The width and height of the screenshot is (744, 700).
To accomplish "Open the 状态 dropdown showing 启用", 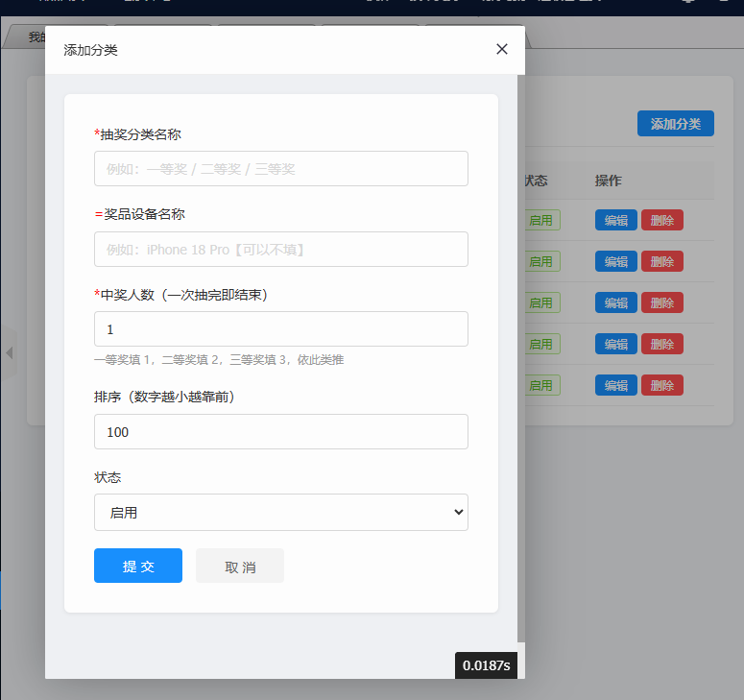I will click(x=281, y=512).
